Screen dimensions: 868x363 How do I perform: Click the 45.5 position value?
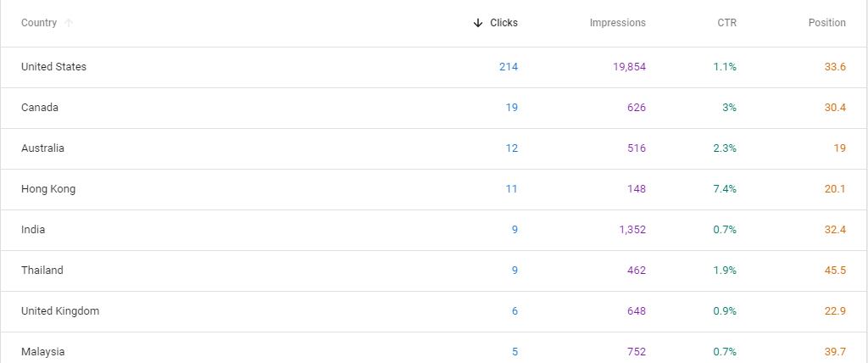click(x=835, y=271)
